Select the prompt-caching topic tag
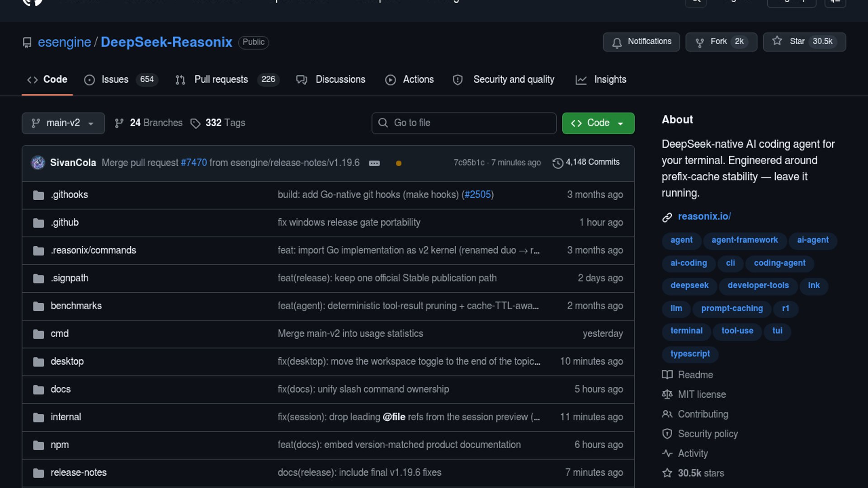The height and width of the screenshot is (488, 868). tap(732, 309)
